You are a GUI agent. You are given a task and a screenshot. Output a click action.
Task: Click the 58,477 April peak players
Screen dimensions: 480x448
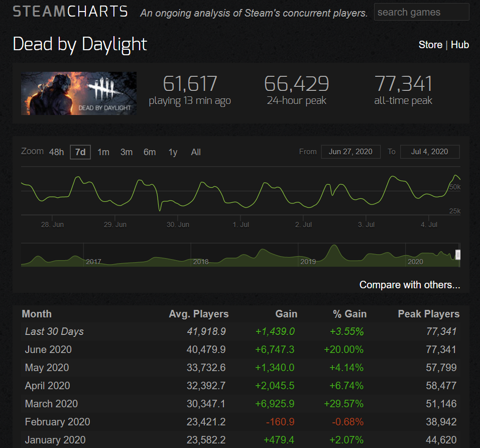click(441, 386)
